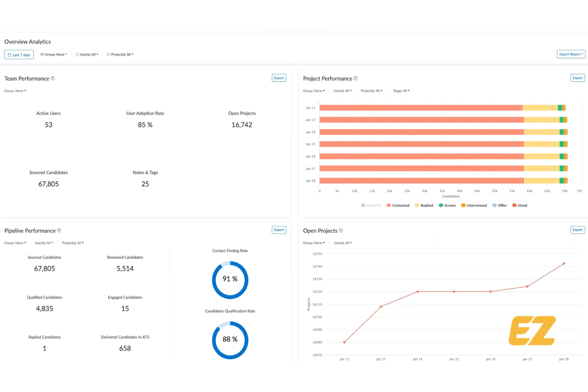Open the Pipeline Performance help tooltip icon
This screenshot has width=588, height=392.
[59, 230]
